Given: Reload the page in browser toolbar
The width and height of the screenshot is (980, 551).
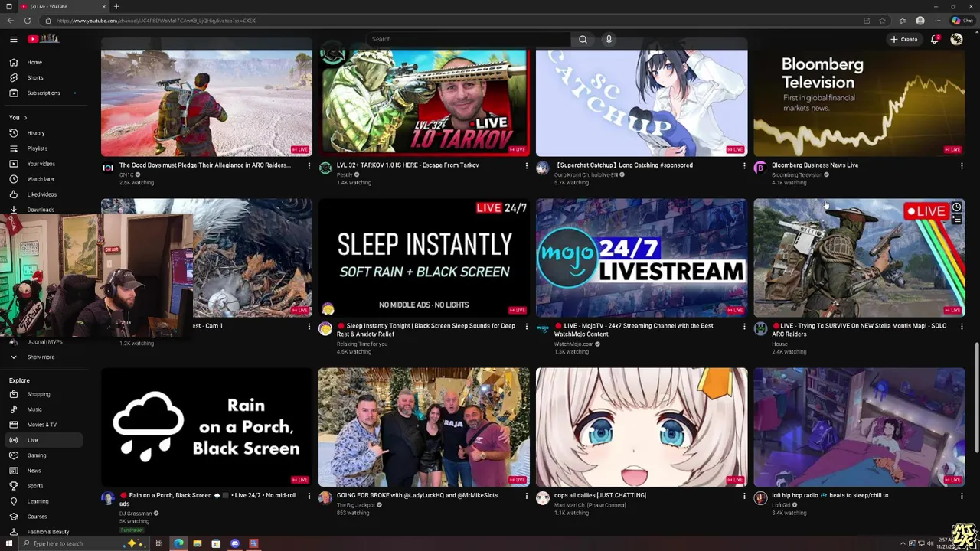Looking at the screenshot, I should click(x=28, y=21).
